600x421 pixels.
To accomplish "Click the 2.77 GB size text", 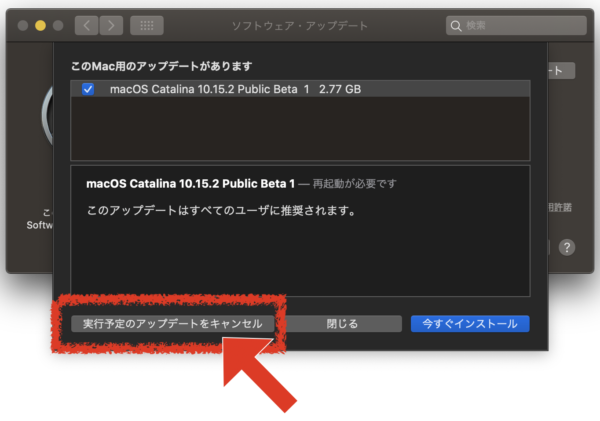I will pyautogui.click(x=340, y=89).
